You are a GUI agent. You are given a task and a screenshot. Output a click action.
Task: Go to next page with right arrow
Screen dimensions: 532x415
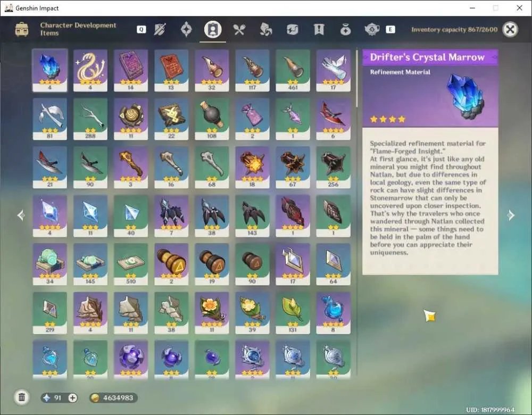[x=511, y=215]
